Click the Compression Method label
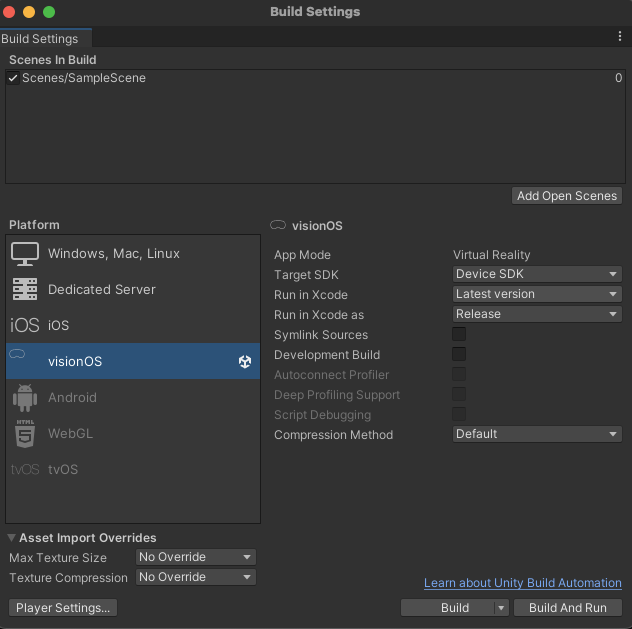 coord(333,435)
